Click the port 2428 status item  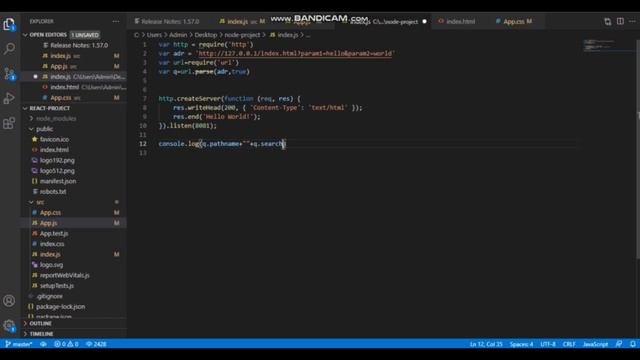96,344
